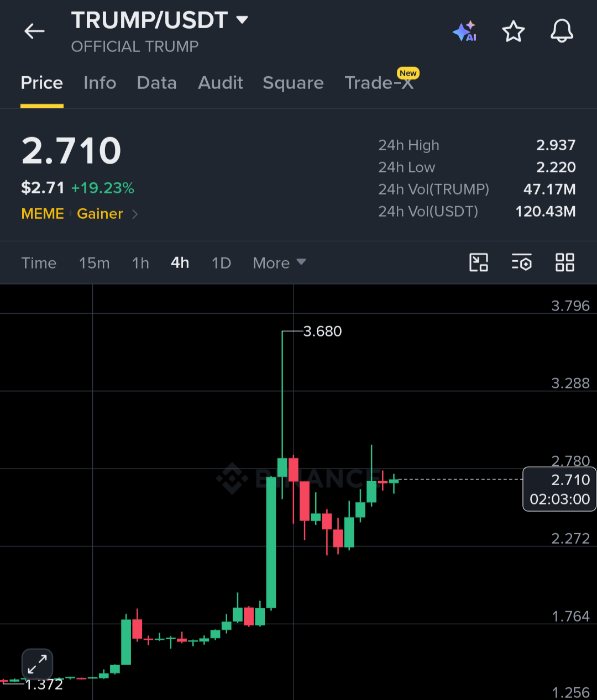This screenshot has height=700, width=597.
Task: Open the AI assistant sparkle icon
Action: pyautogui.click(x=464, y=31)
